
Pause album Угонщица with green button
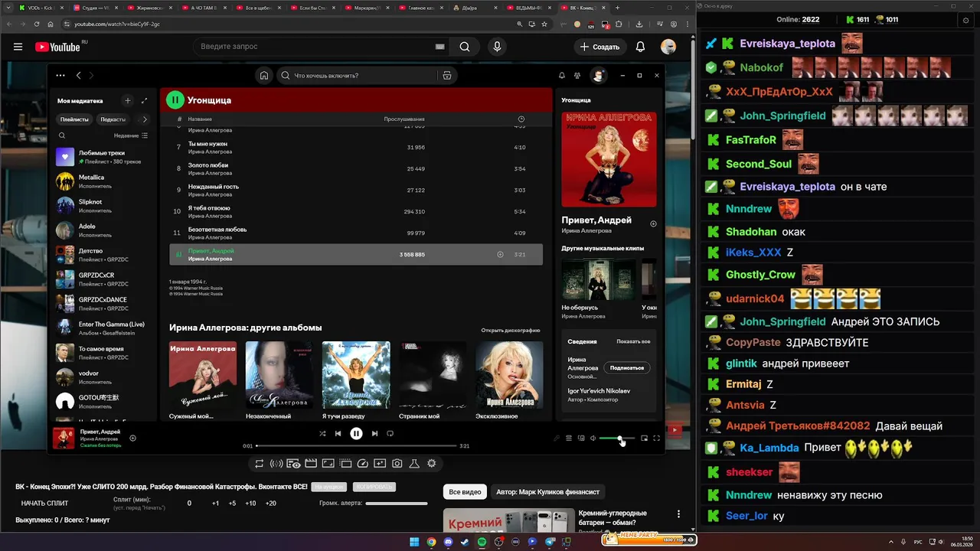[x=175, y=99]
